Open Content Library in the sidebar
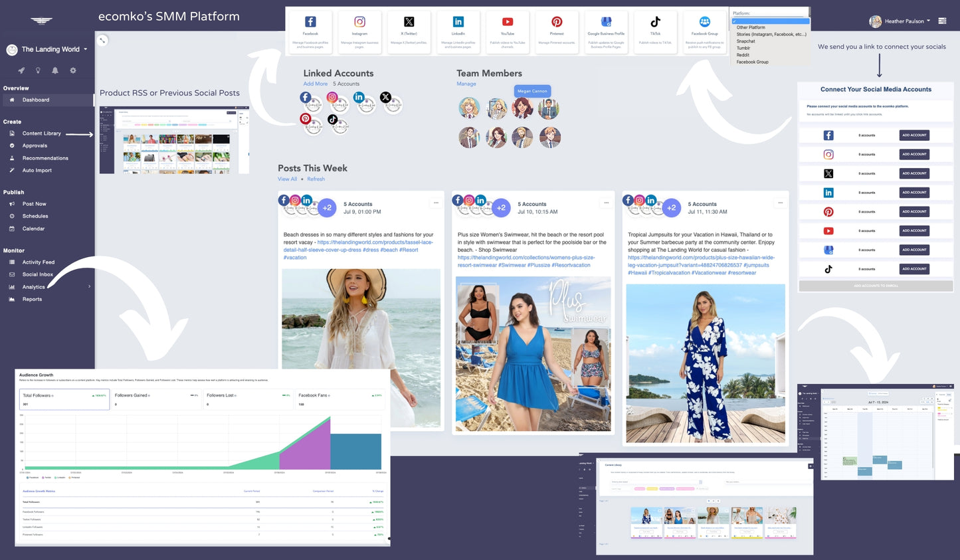The width and height of the screenshot is (960, 560). click(41, 134)
